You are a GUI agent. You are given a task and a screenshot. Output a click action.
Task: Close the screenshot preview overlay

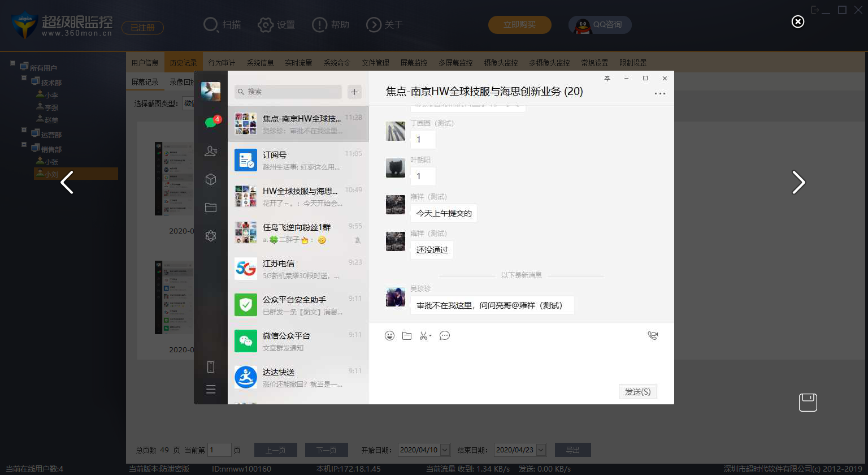click(797, 21)
